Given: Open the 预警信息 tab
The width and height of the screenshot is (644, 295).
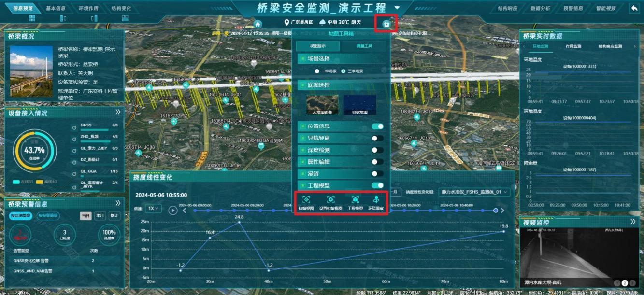Looking at the screenshot, I should pos(573,9).
